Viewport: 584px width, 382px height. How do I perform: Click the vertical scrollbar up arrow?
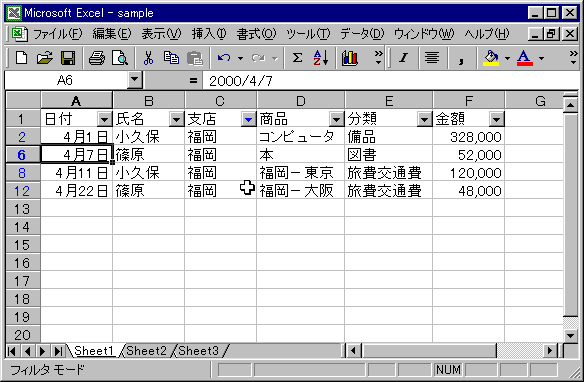point(571,105)
